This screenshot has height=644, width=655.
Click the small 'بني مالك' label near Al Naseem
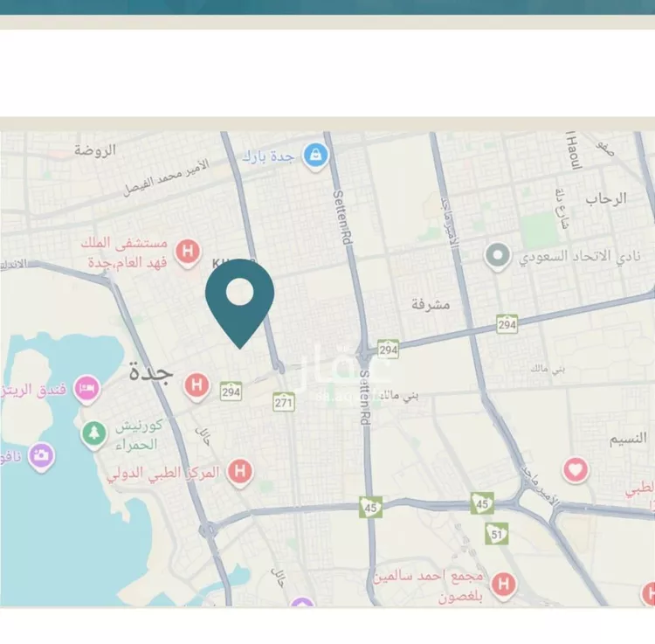coord(548,369)
